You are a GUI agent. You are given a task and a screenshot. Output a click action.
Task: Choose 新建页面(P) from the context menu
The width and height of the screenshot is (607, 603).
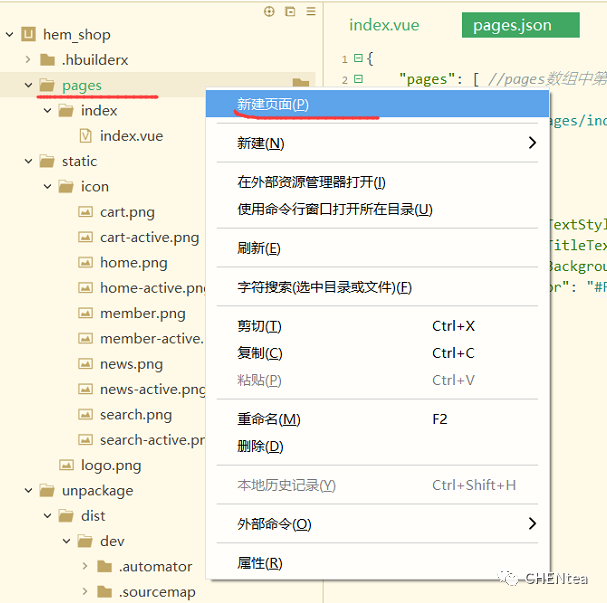tap(273, 104)
